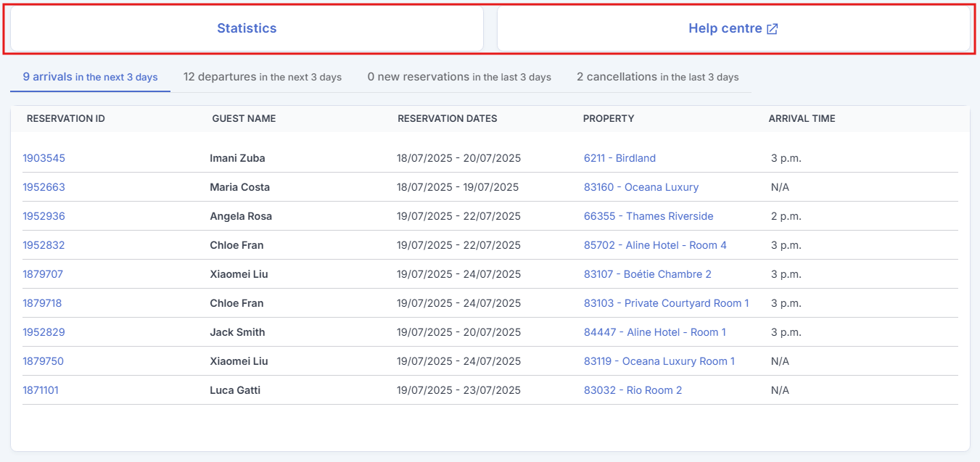Image resolution: width=980 pixels, height=462 pixels.
Task: Click 3 p.m. arrival time for Imani Zuba
Action: tap(786, 158)
